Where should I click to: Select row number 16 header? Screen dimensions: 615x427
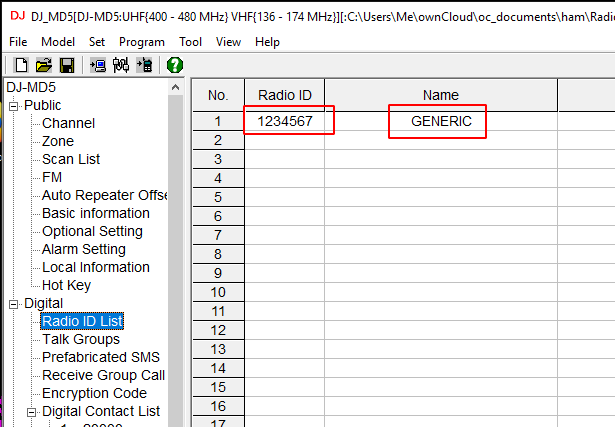[x=218, y=406]
